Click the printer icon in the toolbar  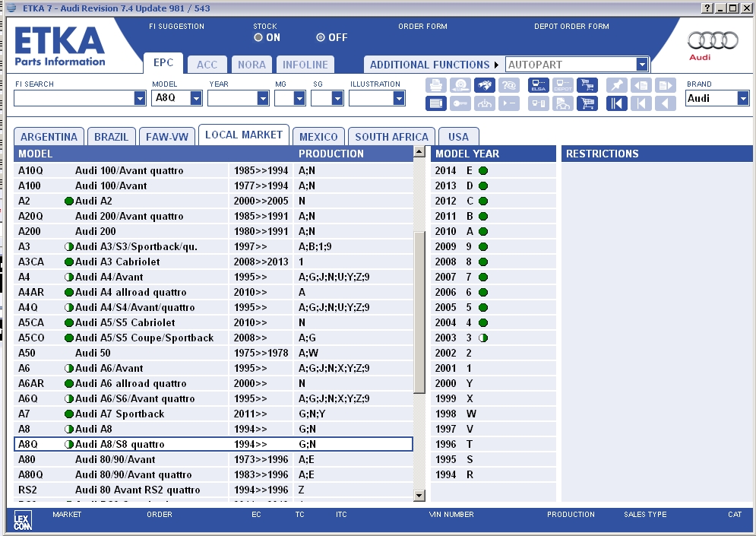point(436,85)
